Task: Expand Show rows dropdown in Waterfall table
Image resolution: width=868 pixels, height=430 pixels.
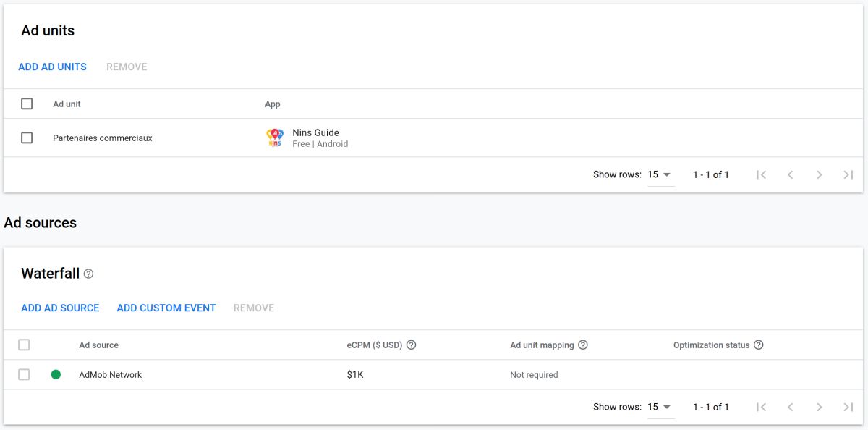Action: [660, 407]
